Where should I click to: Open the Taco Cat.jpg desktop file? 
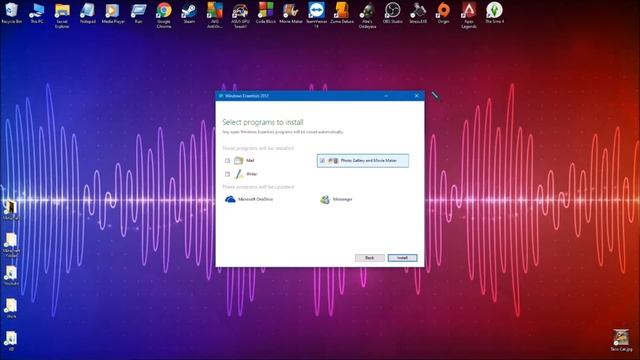pyautogui.click(x=621, y=340)
